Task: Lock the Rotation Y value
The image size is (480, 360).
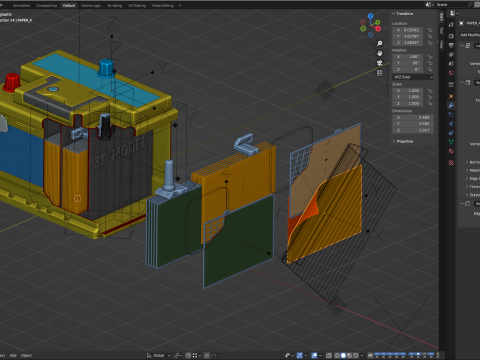Action: (430, 63)
